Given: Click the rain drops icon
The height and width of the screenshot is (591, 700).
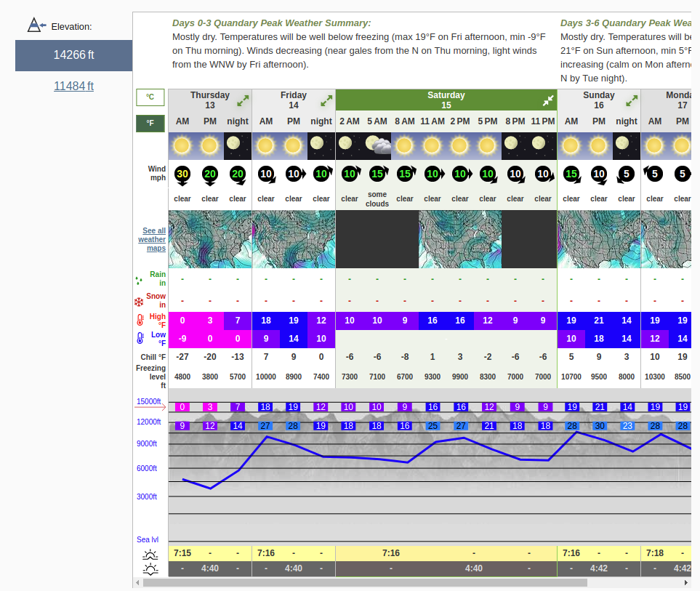Looking at the screenshot, I should point(139,281).
